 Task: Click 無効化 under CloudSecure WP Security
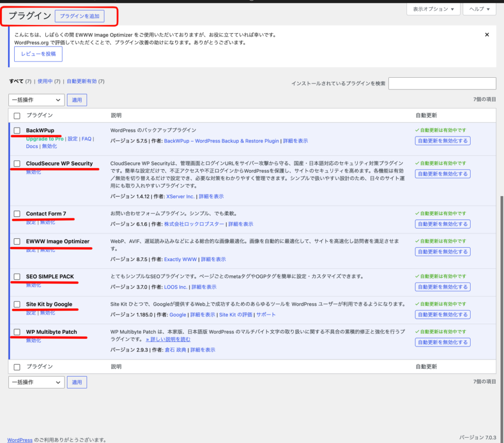pos(33,172)
